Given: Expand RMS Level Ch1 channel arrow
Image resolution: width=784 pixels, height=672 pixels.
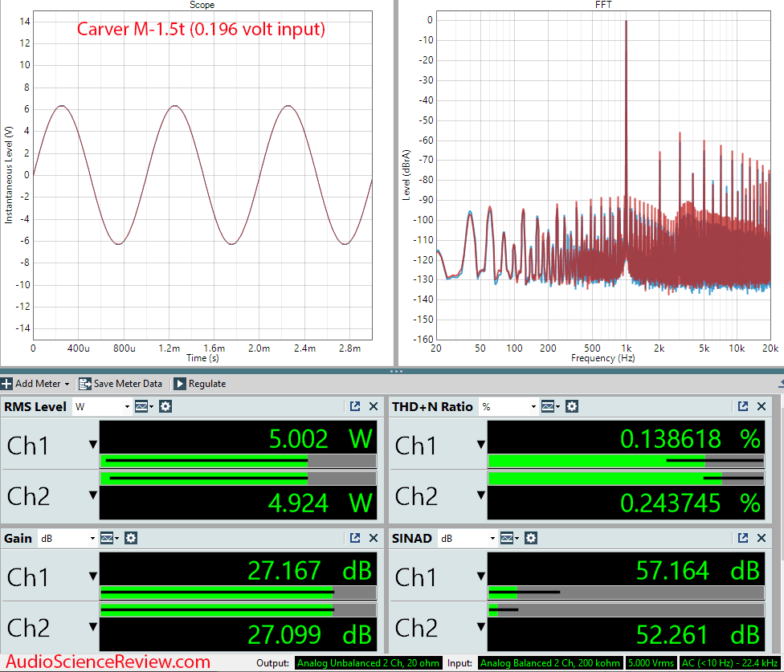Looking at the screenshot, I should point(93,444).
